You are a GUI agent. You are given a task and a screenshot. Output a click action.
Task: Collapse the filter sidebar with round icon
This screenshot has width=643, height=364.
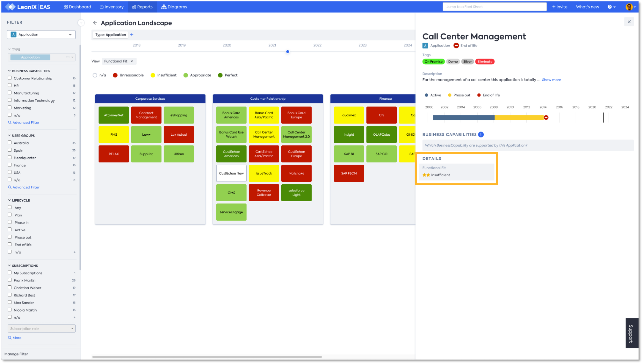click(x=81, y=23)
